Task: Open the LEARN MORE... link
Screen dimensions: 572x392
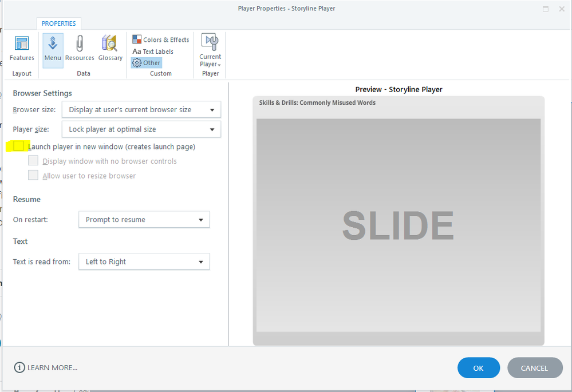Action: [x=53, y=367]
